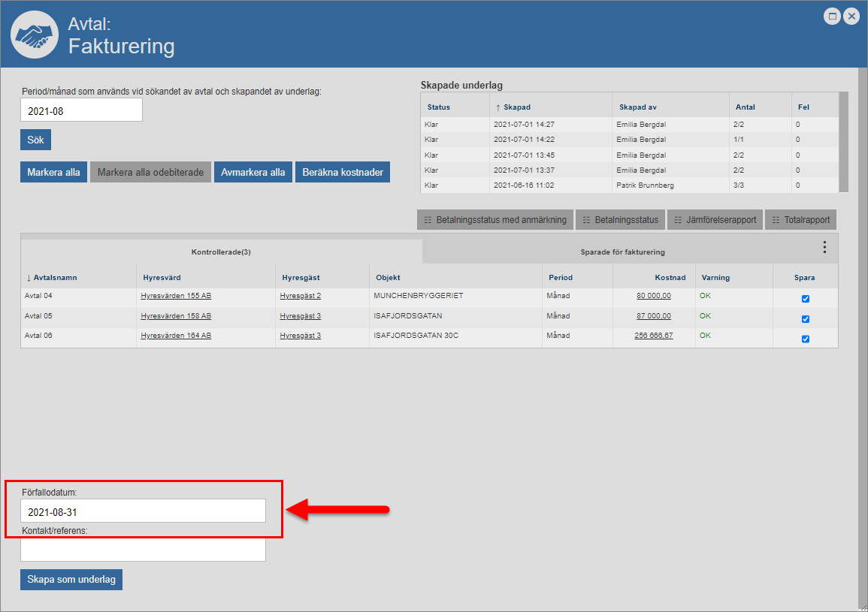Switch to the Sparade för fakturering tab
Screen dimensions: 868x612
(x=622, y=252)
